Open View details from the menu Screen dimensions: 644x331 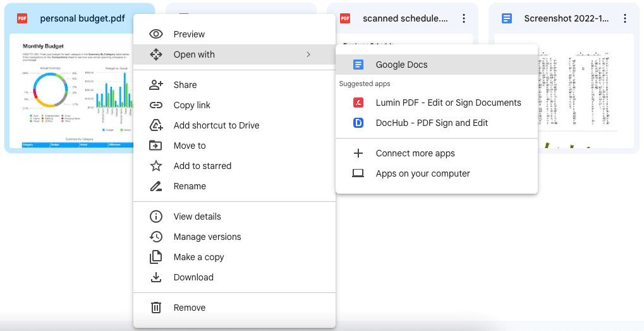(234, 216)
